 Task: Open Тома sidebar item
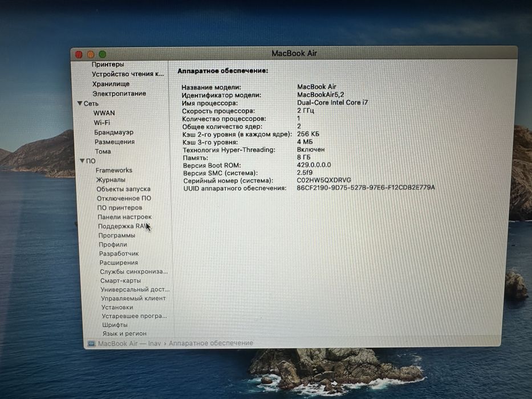(103, 151)
